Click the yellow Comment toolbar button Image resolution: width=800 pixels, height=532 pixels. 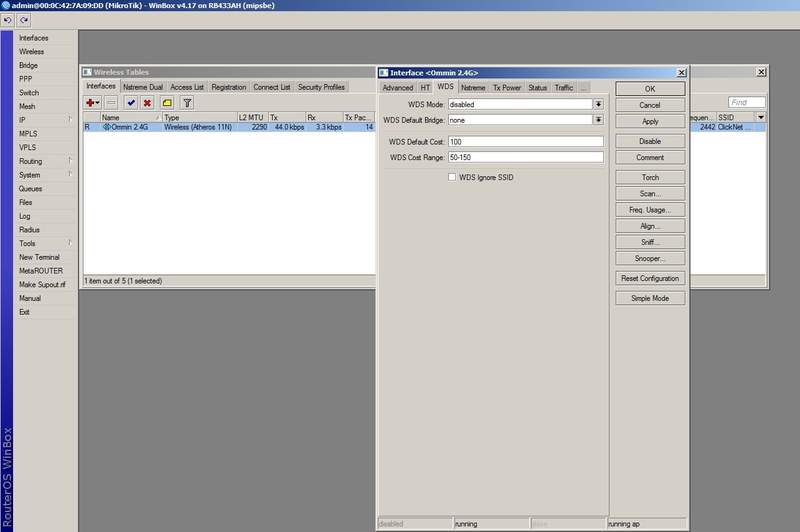coord(167,103)
